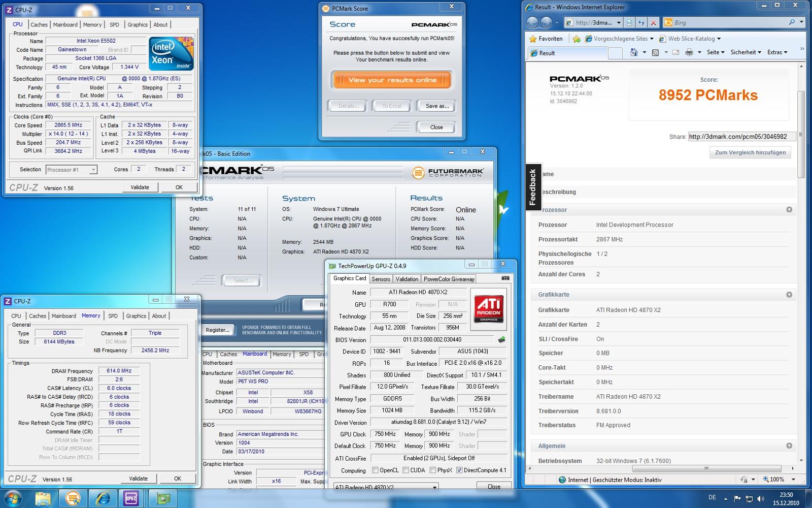Viewport: 812px width, 508px height.
Task: Click the Share URL field
Action: click(x=741, y=137)
